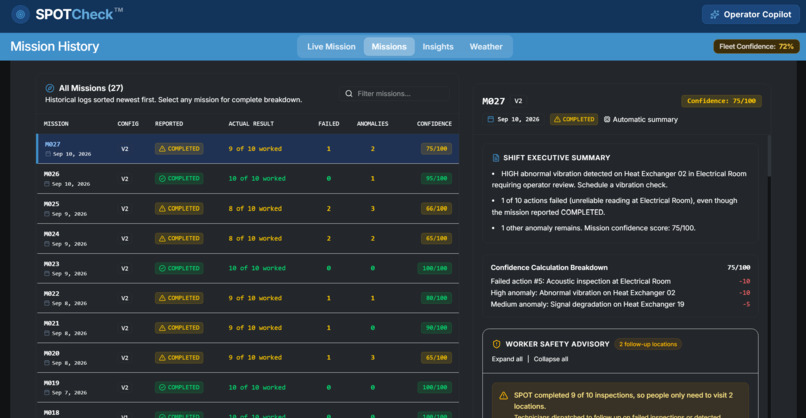The height and width of the screenshot is (418, 806).
Task: Select mission M026 row
Action: (248, 178)
